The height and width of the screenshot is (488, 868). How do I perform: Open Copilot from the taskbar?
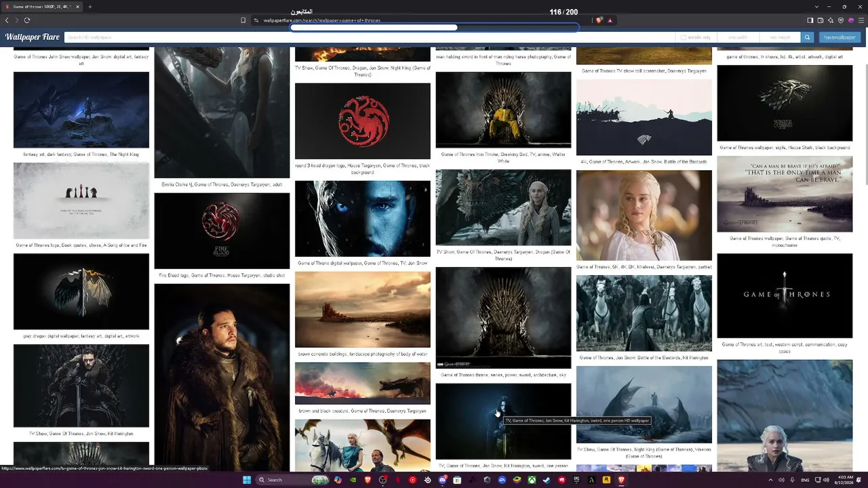coord(338,480)
